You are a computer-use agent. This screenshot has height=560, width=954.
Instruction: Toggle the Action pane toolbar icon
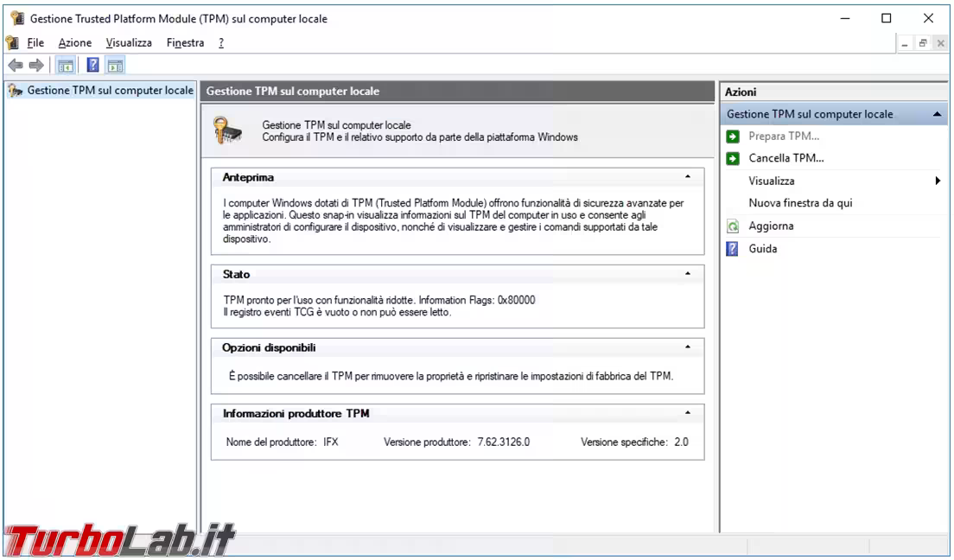tap(115, 66)
